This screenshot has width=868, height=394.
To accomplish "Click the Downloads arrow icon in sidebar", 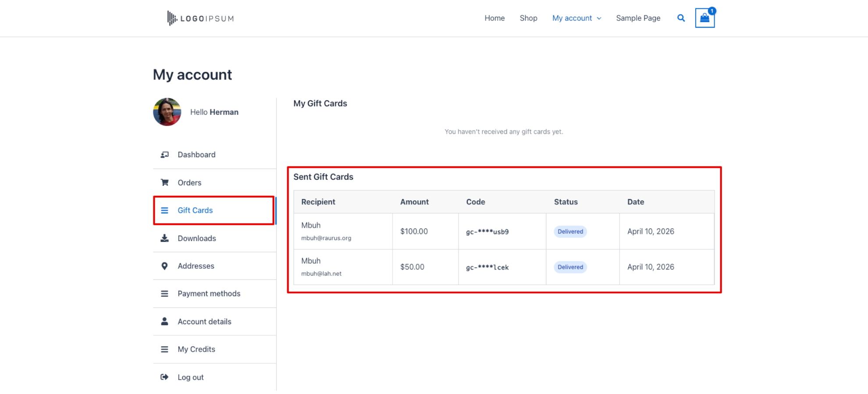I will coord(164,238).
